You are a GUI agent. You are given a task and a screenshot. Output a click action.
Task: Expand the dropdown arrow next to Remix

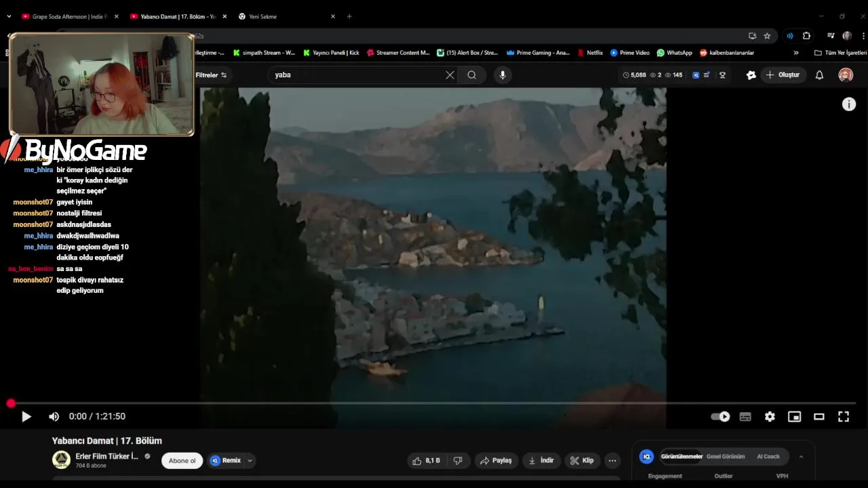(250, 461)
